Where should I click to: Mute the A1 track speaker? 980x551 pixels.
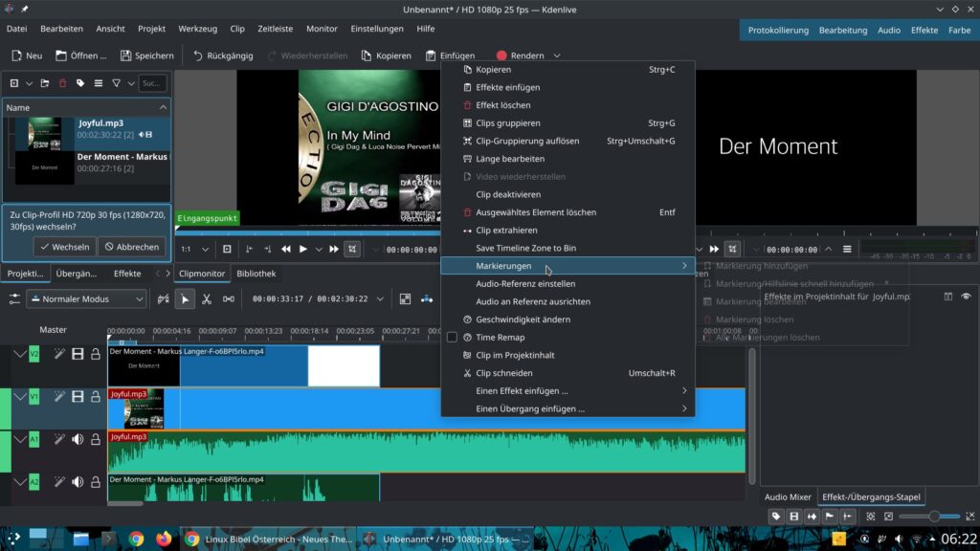[78, 440]
